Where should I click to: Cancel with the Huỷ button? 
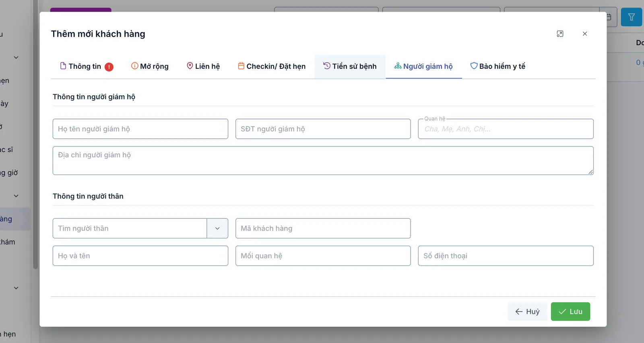click(527, 312)
